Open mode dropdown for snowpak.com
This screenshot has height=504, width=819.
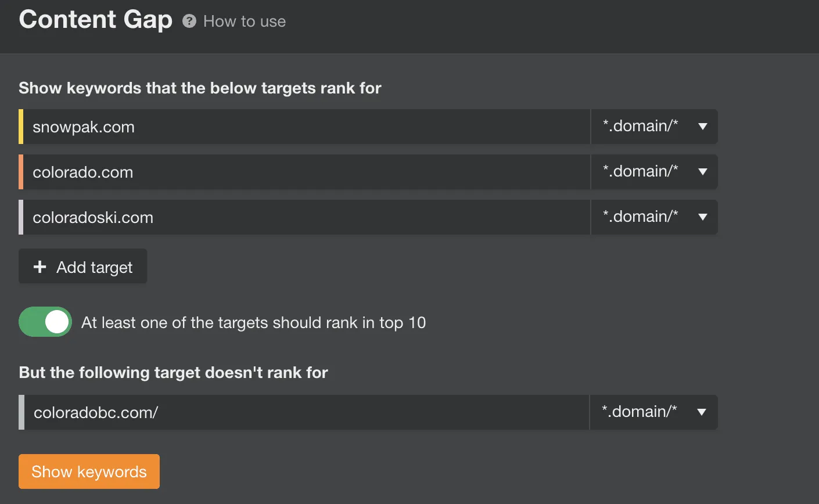point(654,127)
